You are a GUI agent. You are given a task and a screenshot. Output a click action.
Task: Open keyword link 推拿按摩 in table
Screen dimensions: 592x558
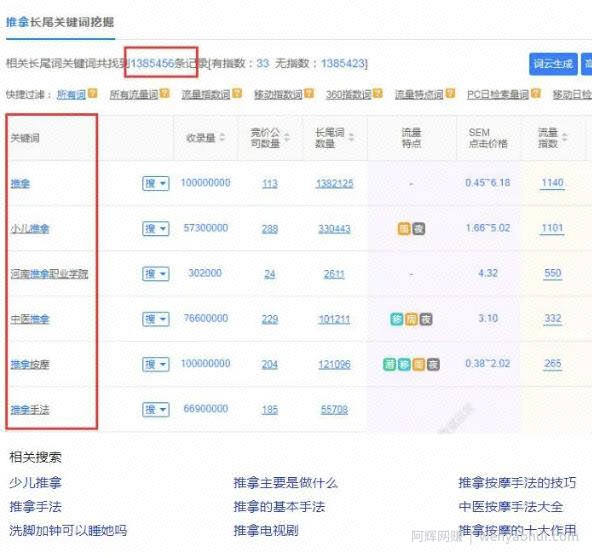(x=30, y=365)
